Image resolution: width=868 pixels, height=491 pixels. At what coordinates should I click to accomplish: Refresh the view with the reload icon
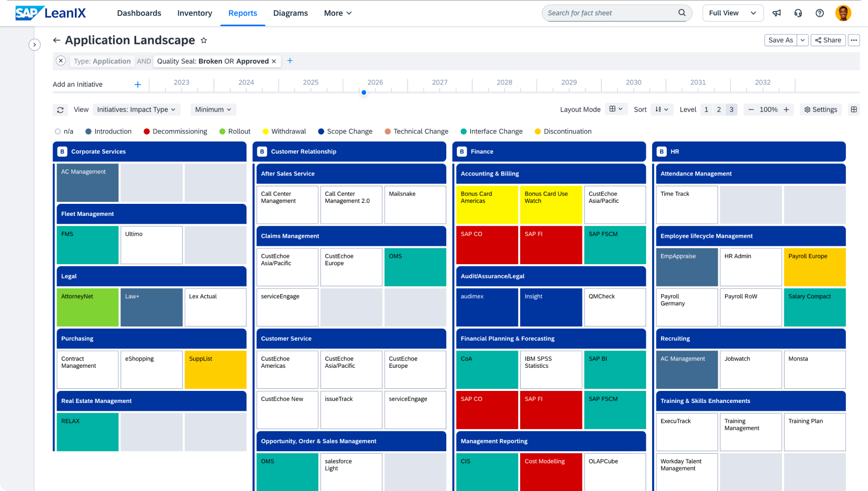60,110
